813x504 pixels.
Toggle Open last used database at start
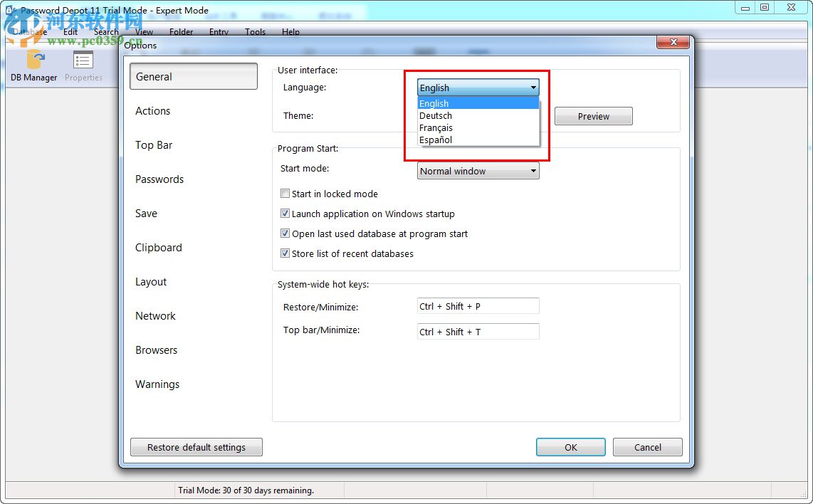pyautogui.click(x=285, y=233)
